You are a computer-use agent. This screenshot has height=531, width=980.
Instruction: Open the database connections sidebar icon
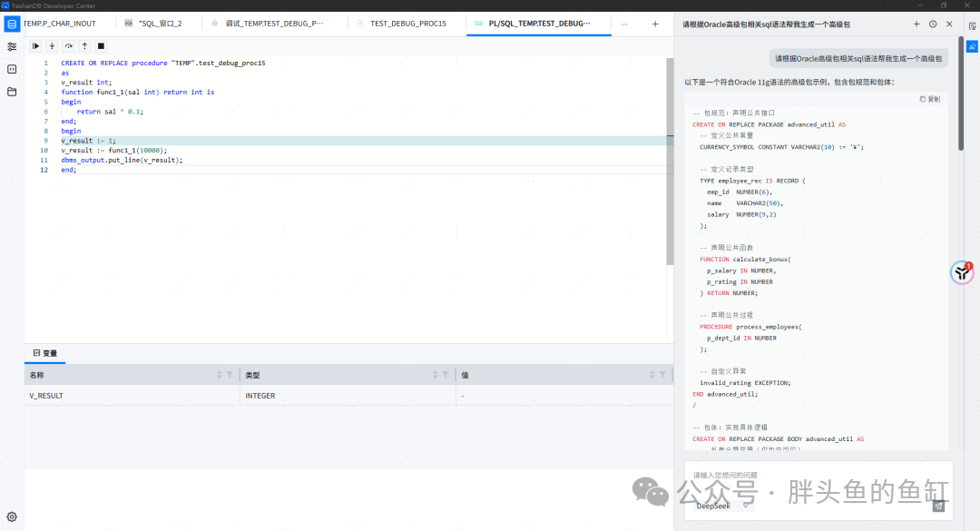click(12, 25)
